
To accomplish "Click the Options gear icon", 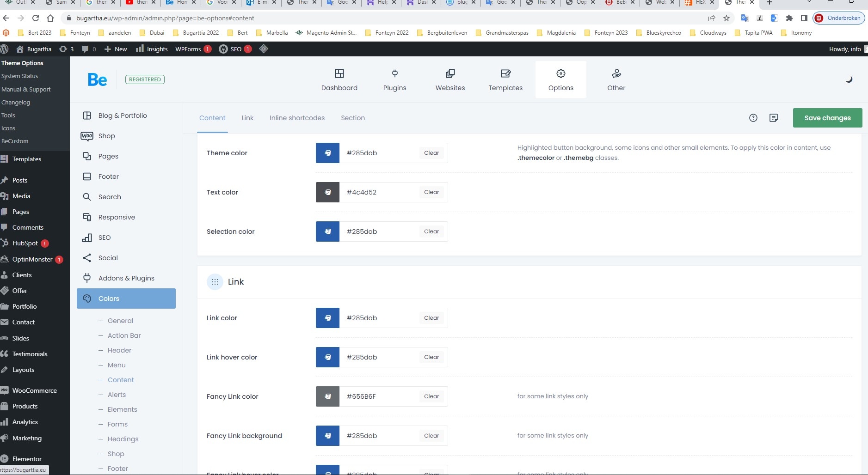I will pyautogui.click(x=561, y=73).
